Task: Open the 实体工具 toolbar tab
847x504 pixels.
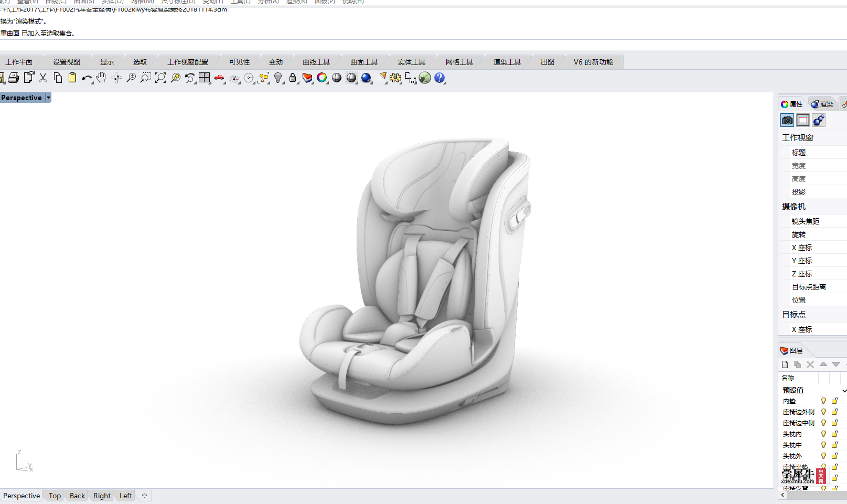Action: [x=412, y=62]
